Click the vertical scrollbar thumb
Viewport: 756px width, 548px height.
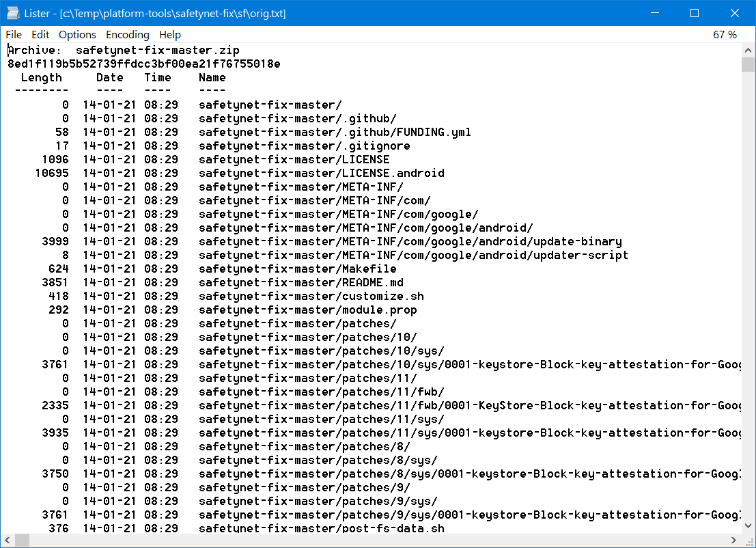(748, 64)
